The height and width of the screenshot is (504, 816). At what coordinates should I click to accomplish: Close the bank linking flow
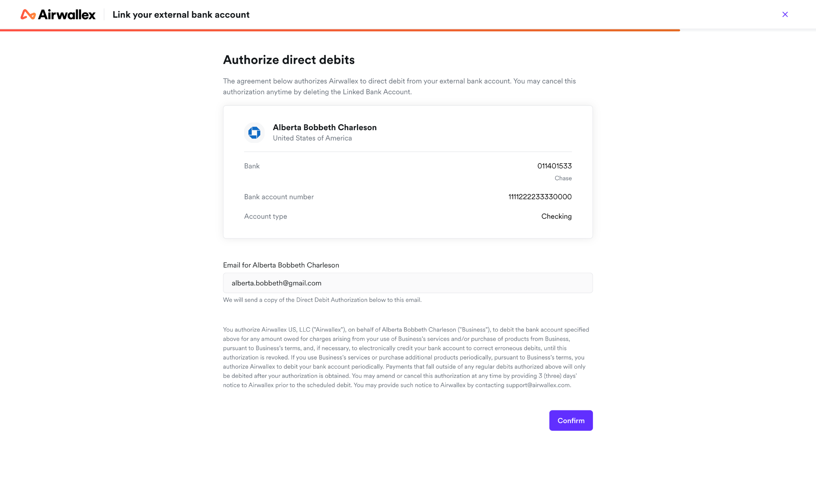point(785,15)
